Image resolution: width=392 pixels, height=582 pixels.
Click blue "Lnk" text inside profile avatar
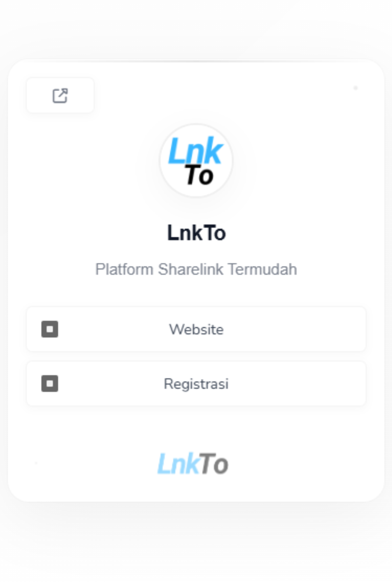pos(195,151)
